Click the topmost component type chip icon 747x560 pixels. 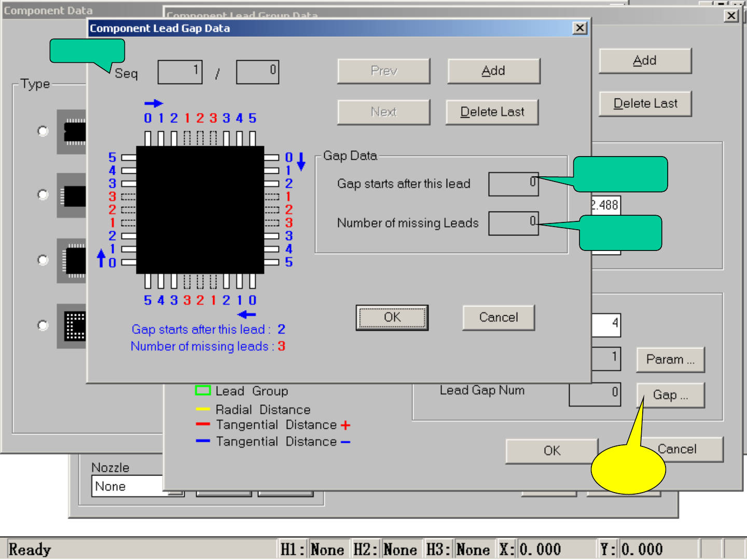[x=72, y=132]
